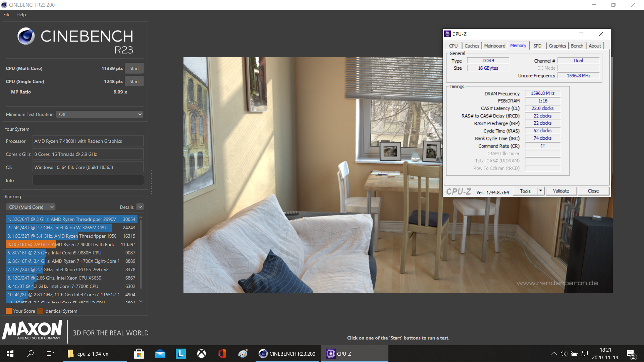Start the CPU Single Core test
Screen dimensions: 644x362
click(134, 81)
